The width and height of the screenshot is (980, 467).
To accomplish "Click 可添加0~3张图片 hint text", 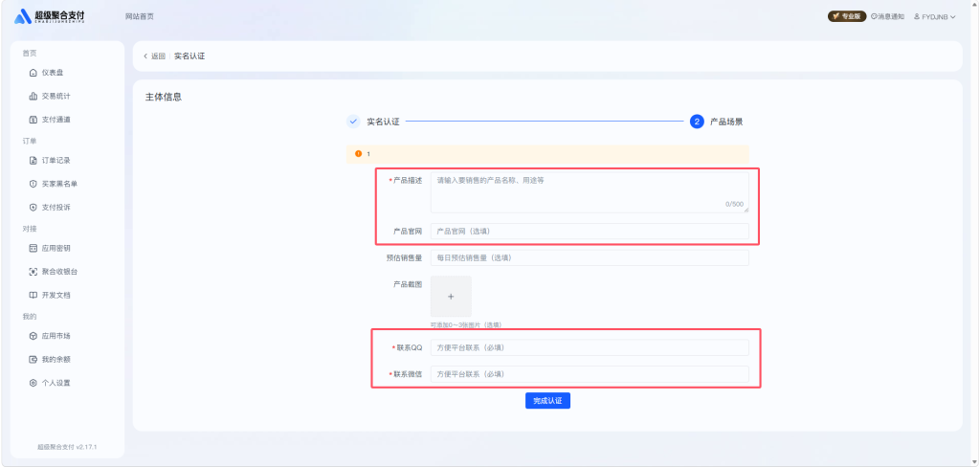I will [466, 325].
